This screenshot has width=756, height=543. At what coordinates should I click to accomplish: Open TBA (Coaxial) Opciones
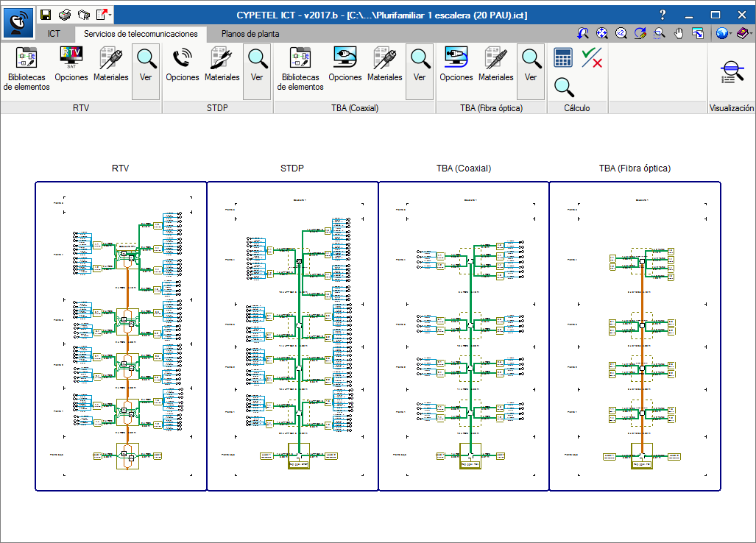click(x=345, y=65)
